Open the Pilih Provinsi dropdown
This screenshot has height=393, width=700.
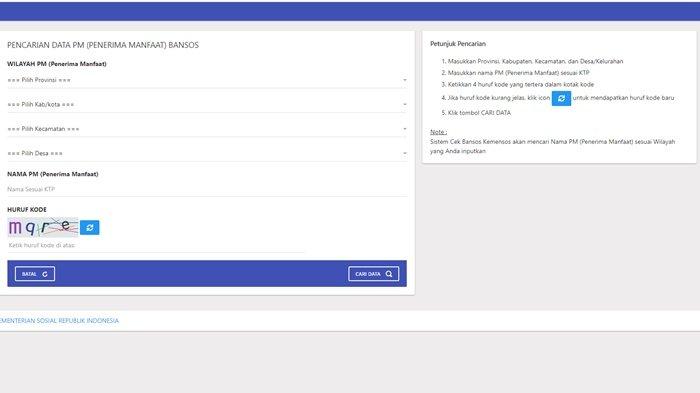click(207, 80)
